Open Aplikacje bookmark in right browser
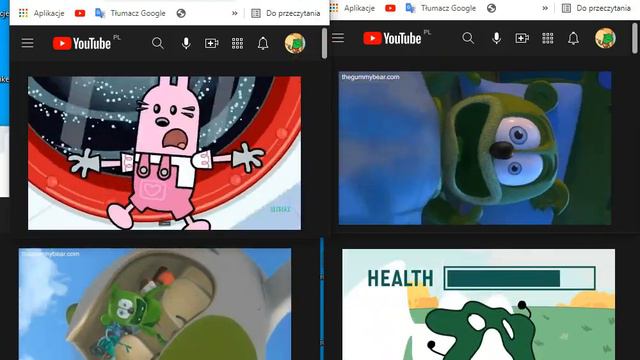This screenshot has height=360, width=640. (352, 8)
